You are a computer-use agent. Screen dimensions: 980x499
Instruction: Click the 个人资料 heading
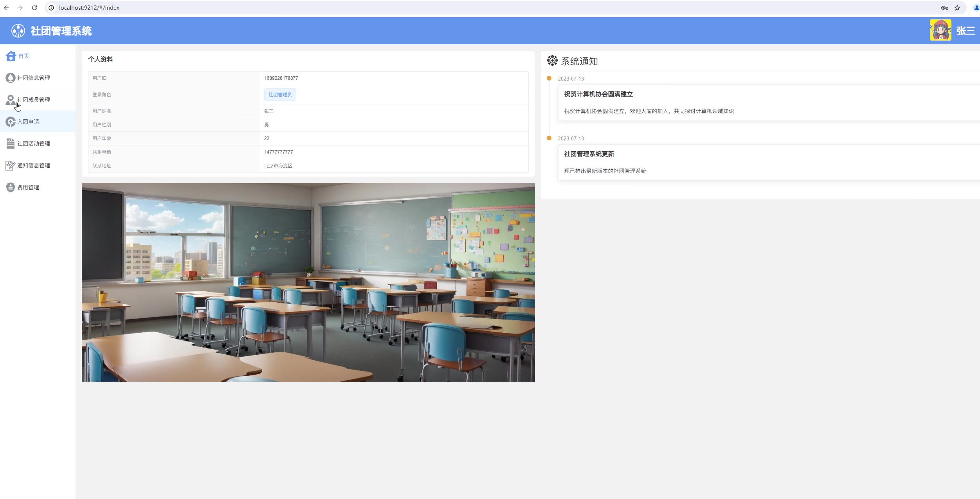101,59
